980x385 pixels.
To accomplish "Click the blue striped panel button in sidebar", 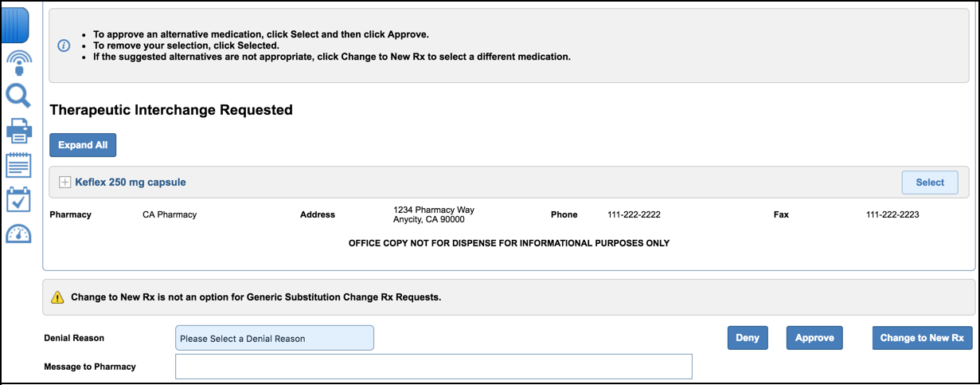I will pyautogui.click(x=16, y=26).
